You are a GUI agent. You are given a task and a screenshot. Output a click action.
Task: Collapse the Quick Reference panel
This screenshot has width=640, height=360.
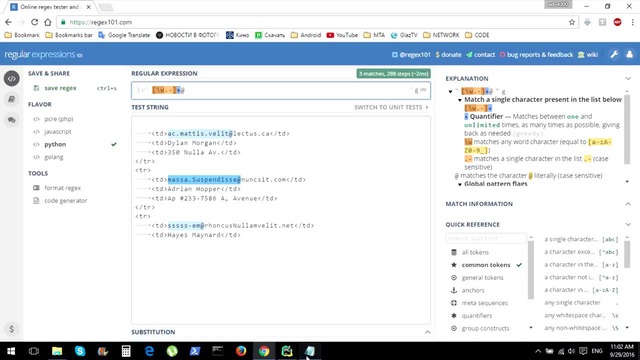(628, 224)
